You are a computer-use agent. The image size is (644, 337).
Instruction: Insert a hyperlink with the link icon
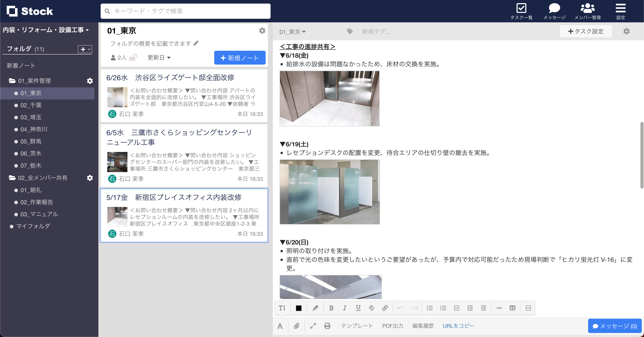[x=385, y=308]
